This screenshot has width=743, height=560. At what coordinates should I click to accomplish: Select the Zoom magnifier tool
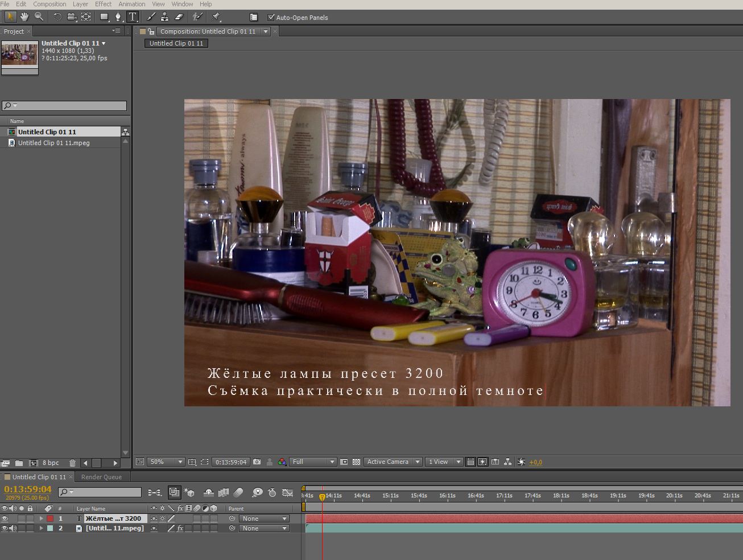(x=39, y=17)
